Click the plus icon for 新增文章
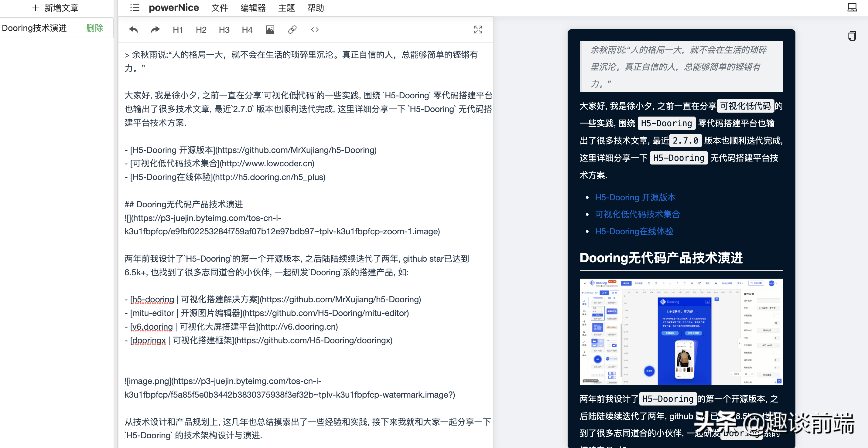 point(35,8)
